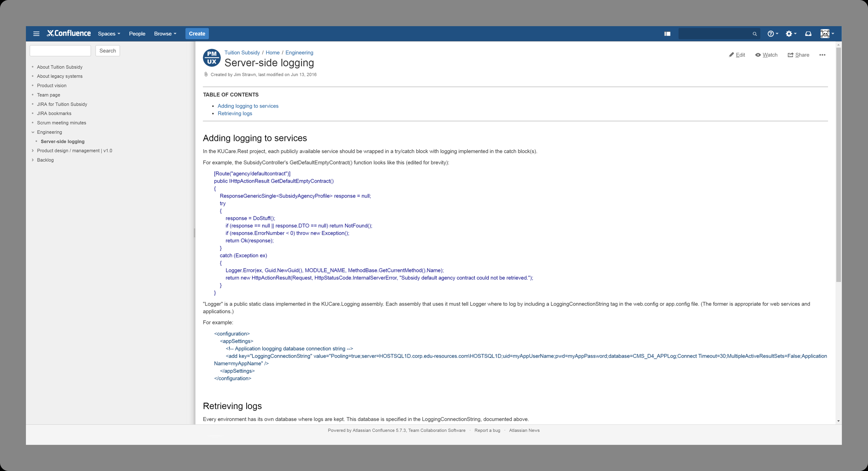Viewport: 868px width, 471px height.
Task: Toggle Watch for this page
Action: coord(766,55)
